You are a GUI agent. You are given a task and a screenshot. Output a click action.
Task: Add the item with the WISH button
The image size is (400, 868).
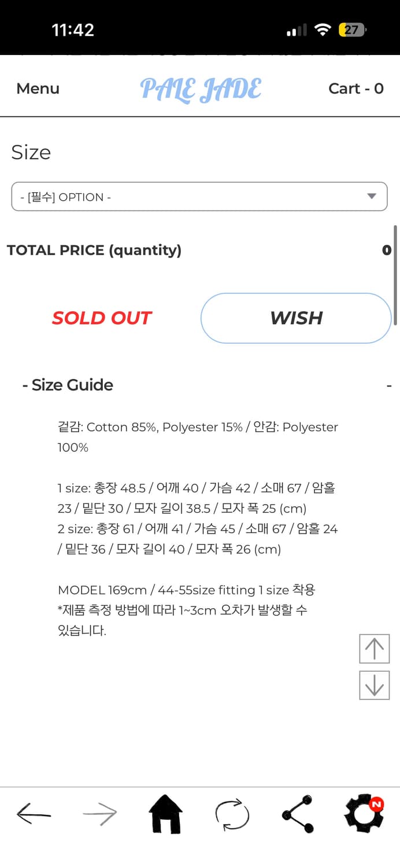(296, 318)
